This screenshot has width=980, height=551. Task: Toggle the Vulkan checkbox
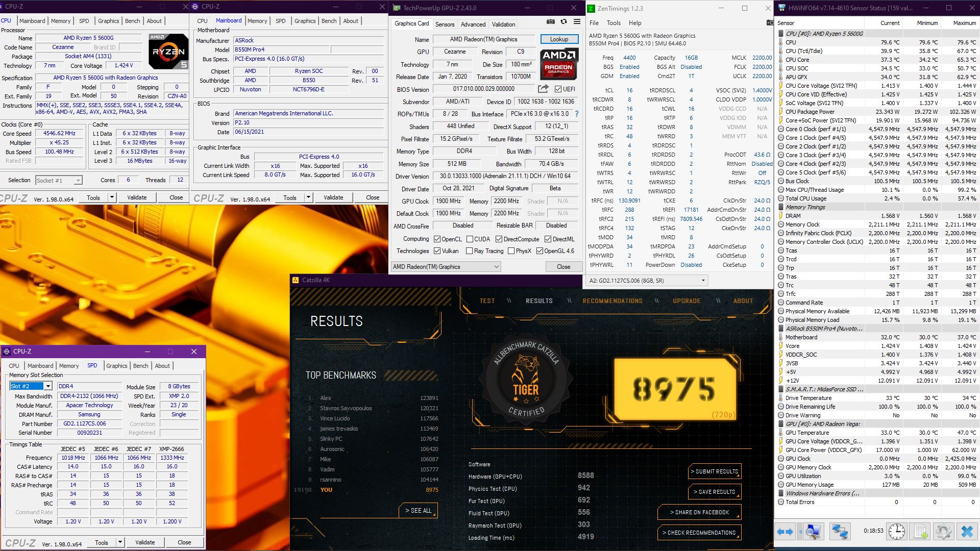[x=437, y=251]
